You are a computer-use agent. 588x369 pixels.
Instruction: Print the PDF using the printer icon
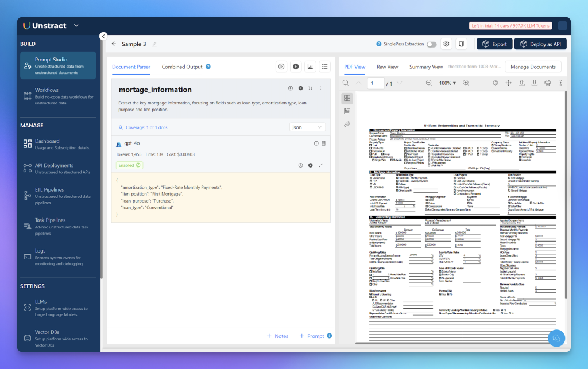[x=547, y=83]
